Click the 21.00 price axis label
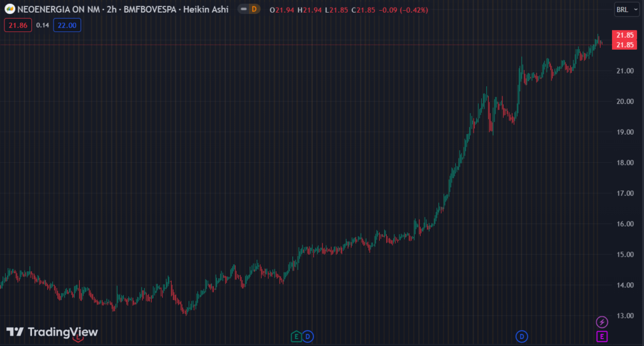644x346 pixels. [x=625, y=70]
